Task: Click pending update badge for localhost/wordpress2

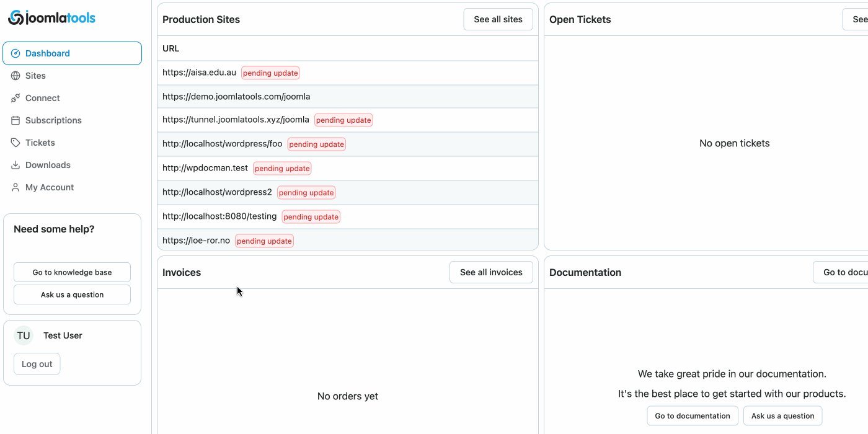Action: (x=306, y=193)
